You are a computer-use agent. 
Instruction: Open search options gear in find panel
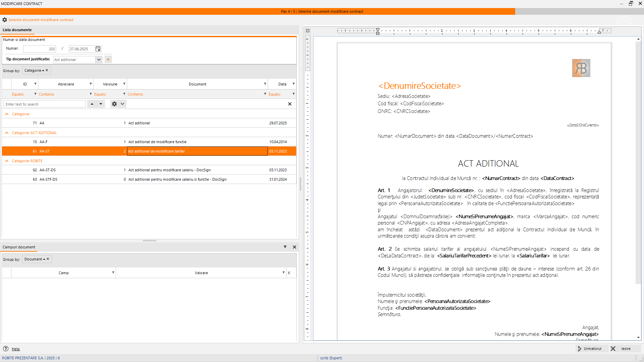pos(114,104)
